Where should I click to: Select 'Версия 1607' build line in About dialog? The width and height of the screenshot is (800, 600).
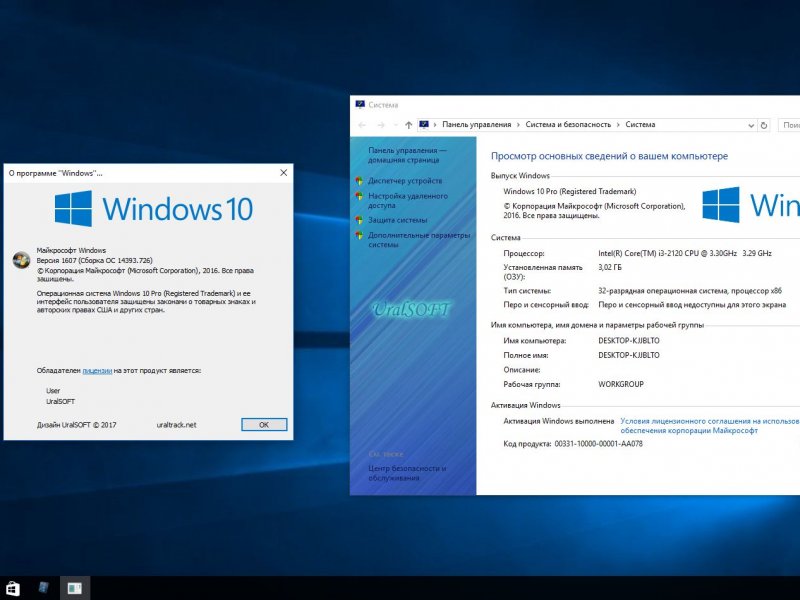pos(94,260)
